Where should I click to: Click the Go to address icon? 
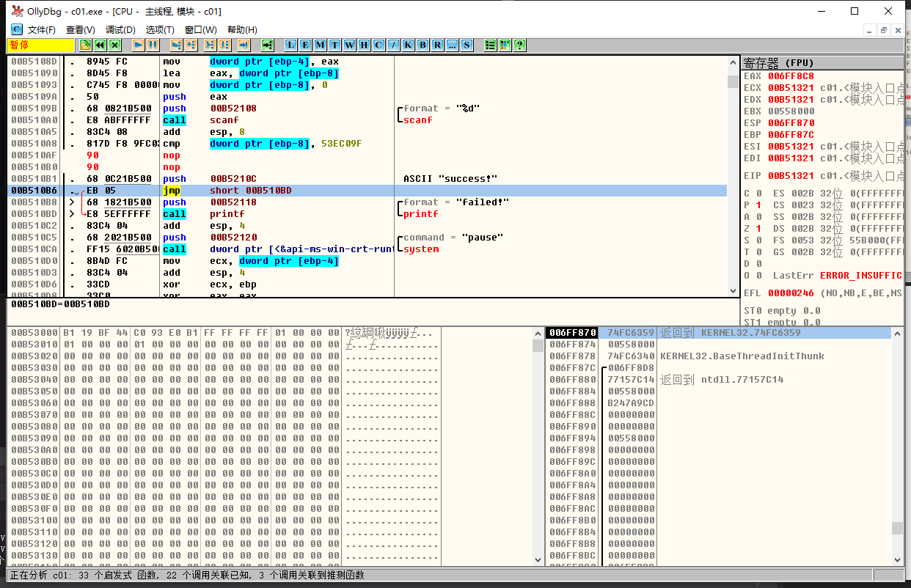(x=267, y=45)
